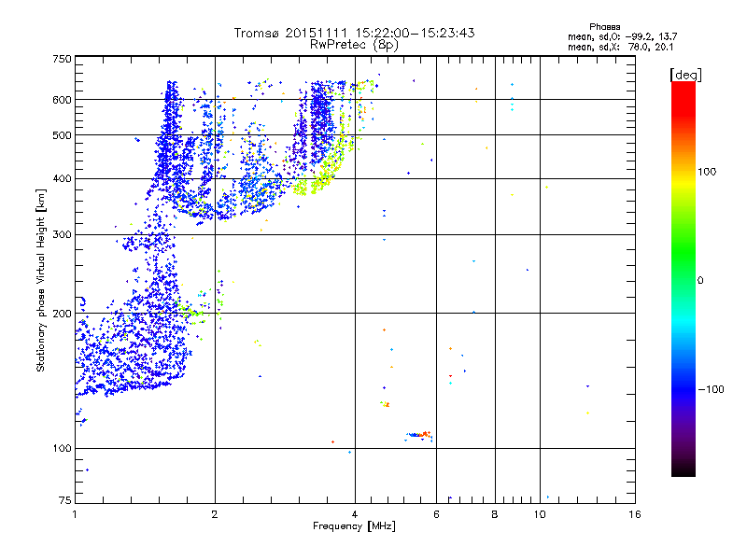This screenshot has height=560, width=747.
Task: Click the "Phases" heading text
Action: pos(604,27)
